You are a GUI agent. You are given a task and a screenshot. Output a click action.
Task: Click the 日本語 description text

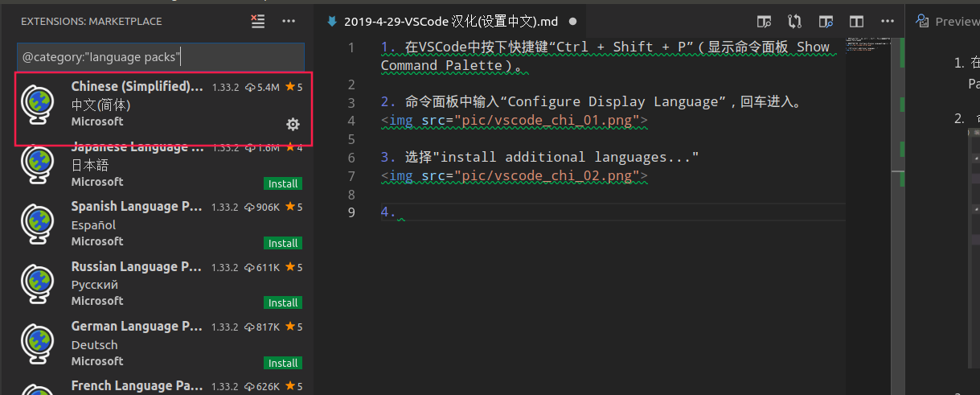pos(89,165)
